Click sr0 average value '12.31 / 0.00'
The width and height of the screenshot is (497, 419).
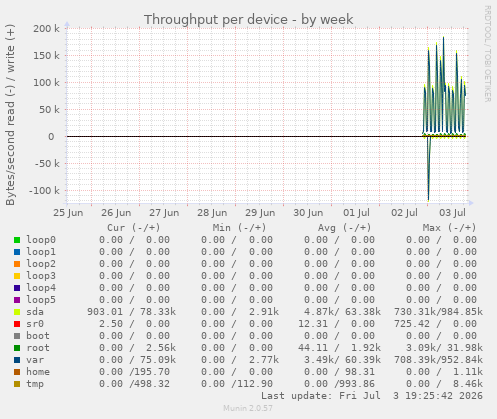tap(336, 324)
